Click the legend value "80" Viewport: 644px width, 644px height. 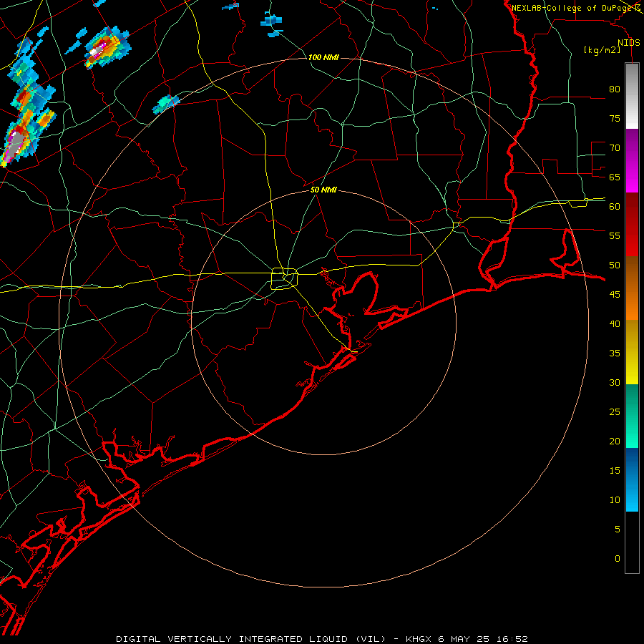click(615, 89)
